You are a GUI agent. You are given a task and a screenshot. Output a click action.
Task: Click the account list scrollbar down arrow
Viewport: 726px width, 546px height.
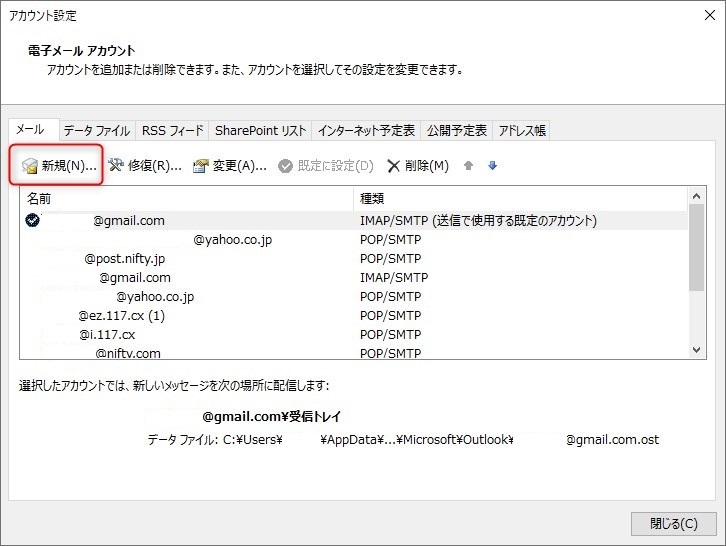coord(697,350)
